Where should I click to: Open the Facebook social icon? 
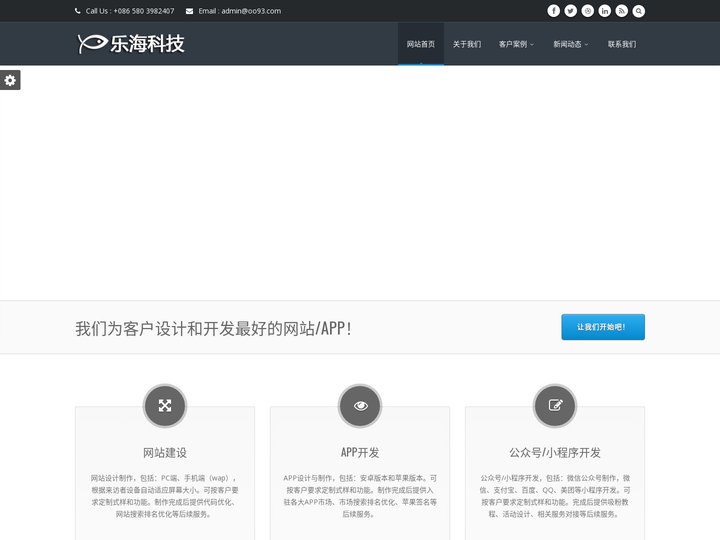click(x=553, y=11)
